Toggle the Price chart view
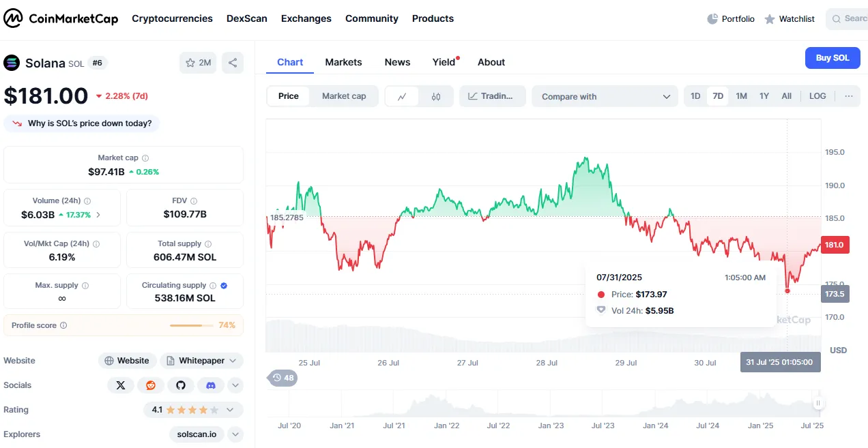Screen dimensions: 868x448 [288, 96]
